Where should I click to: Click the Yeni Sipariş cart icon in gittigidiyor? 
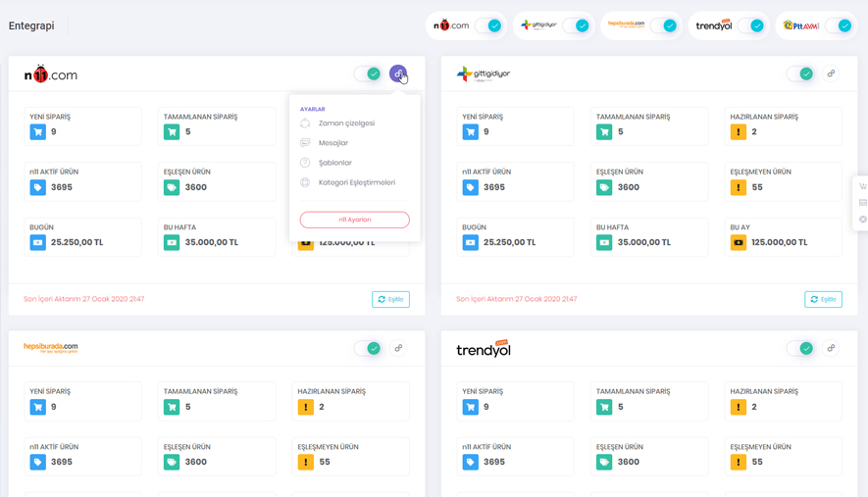coord(471,132)
